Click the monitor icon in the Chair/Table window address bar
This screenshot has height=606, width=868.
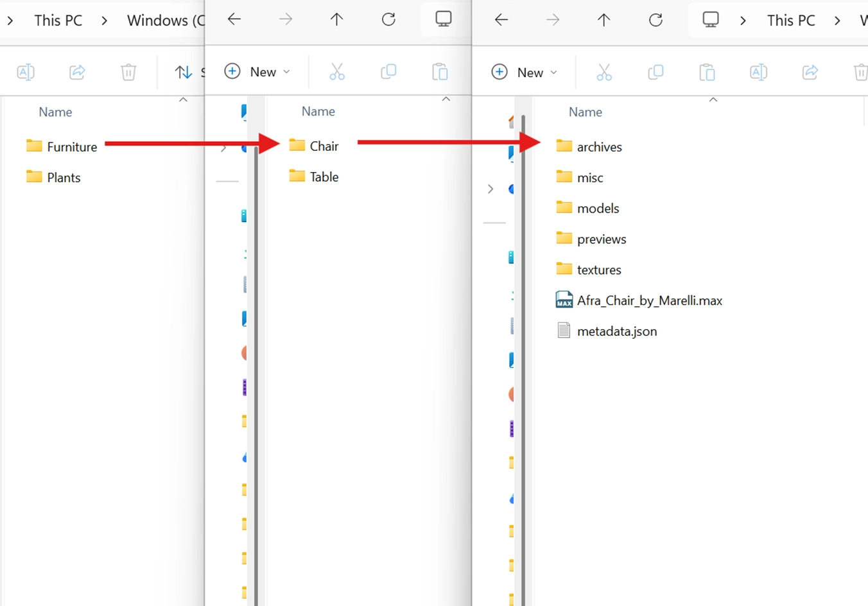click(444, 19)
